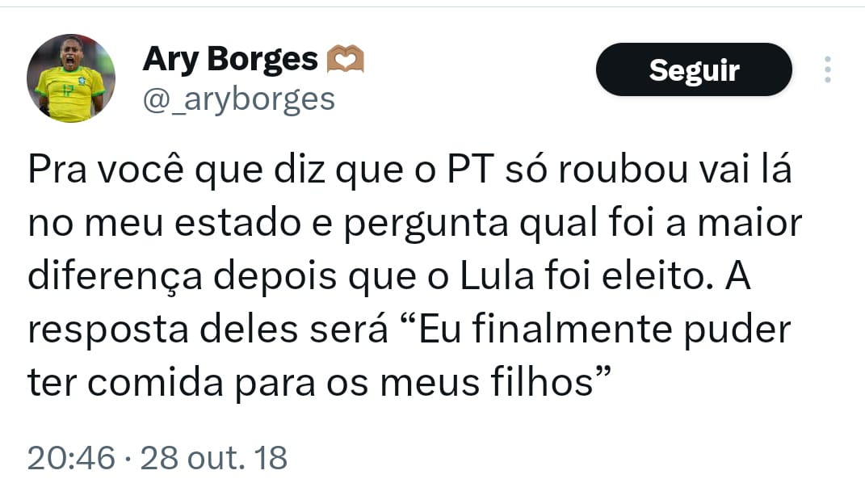Open the Ary Borges display name
Image resolution: width=865 pixels, height=504 pixels.
(x=230, y=59)
